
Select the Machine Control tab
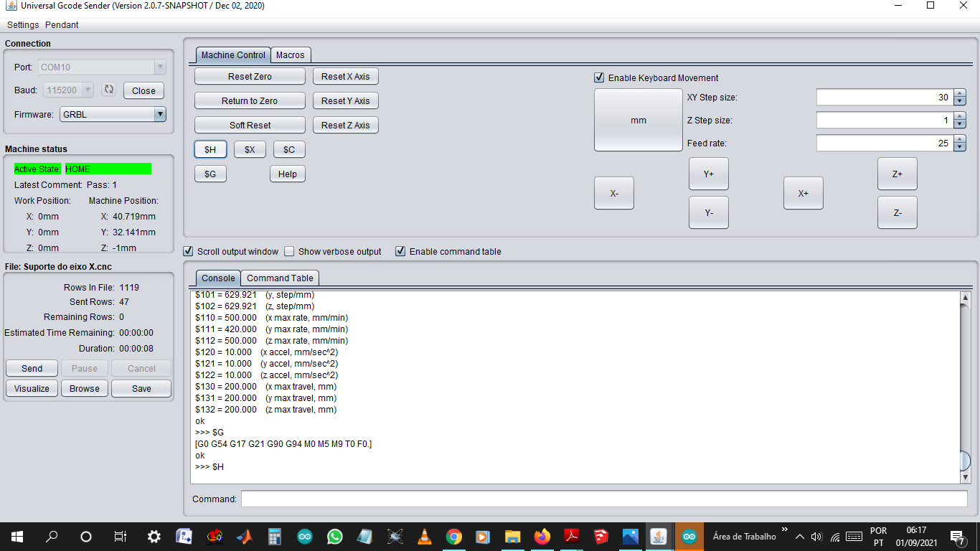pyautogui.click(x=233, y=55)
